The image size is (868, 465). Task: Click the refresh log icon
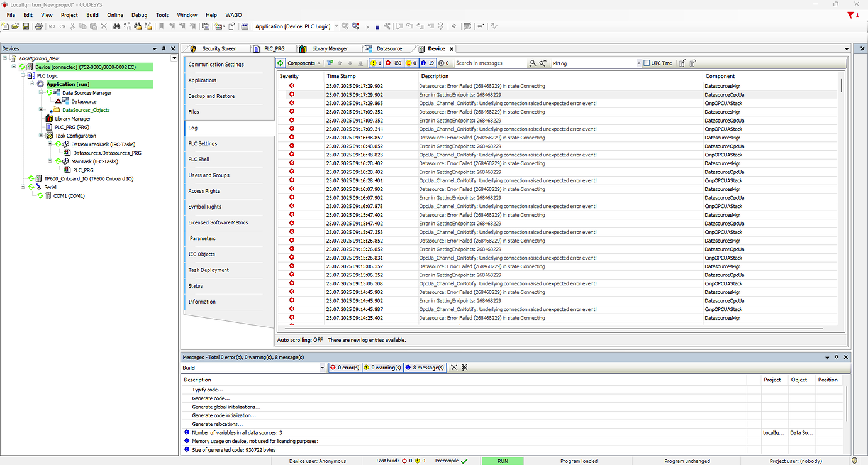pos(281,63)
